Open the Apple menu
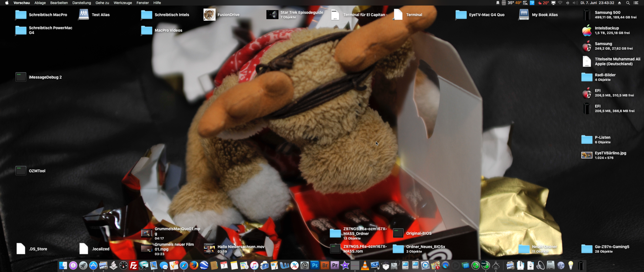Screen dimensions: 644x272 pos(7,3)
